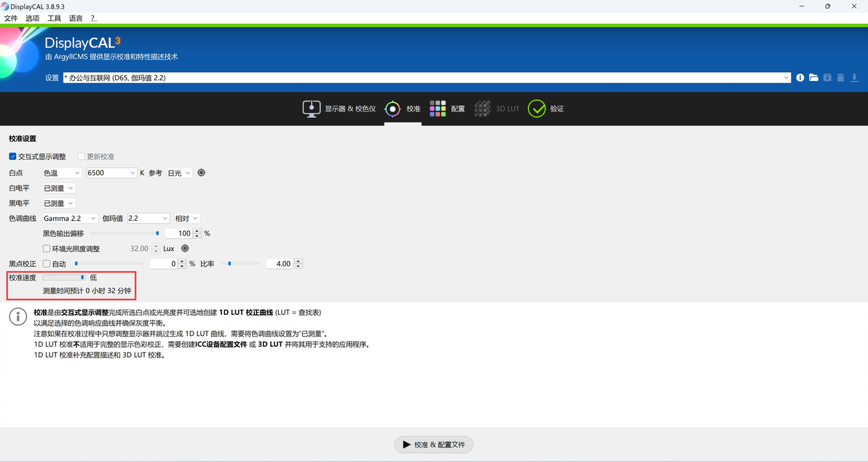This screenshot has height=462, width=868.
Task: Click the monitor icon of 显示器 & 校色仪
Action: tap(311, 109)
